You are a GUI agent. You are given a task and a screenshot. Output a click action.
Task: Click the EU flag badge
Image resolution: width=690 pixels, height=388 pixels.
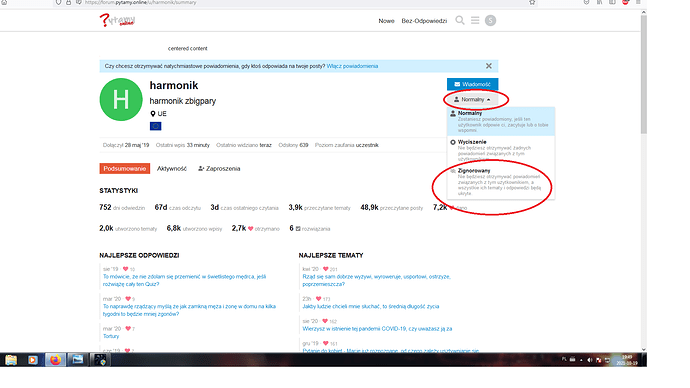coord(155,126)
